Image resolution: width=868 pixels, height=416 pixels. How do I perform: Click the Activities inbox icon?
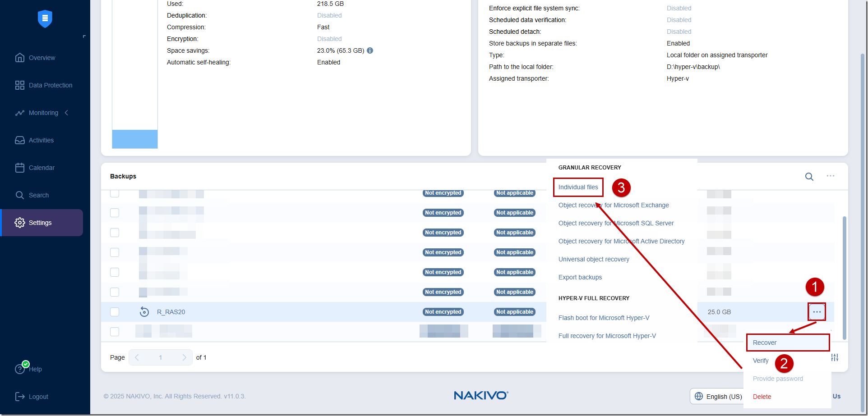(x=19, y=140)
